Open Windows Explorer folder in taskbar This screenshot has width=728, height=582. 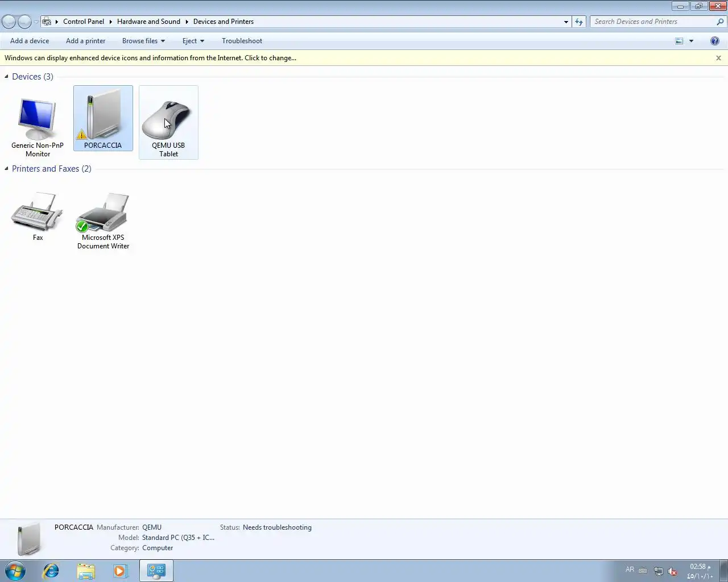[x=86, y=571]
